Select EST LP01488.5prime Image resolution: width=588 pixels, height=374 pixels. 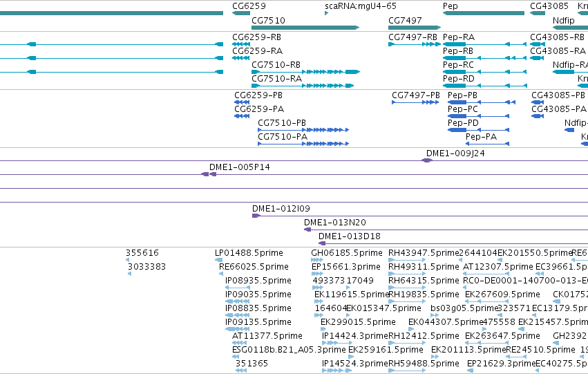(x=249, y=253)
